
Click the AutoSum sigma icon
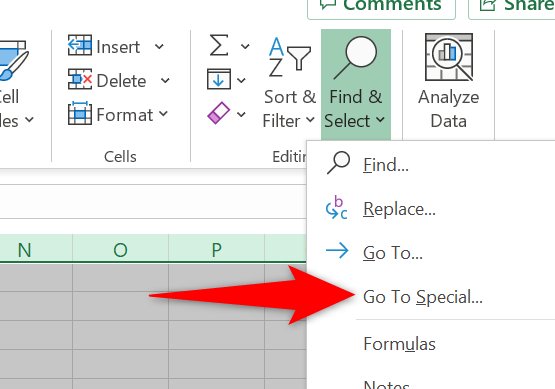[x=219, y=45]
